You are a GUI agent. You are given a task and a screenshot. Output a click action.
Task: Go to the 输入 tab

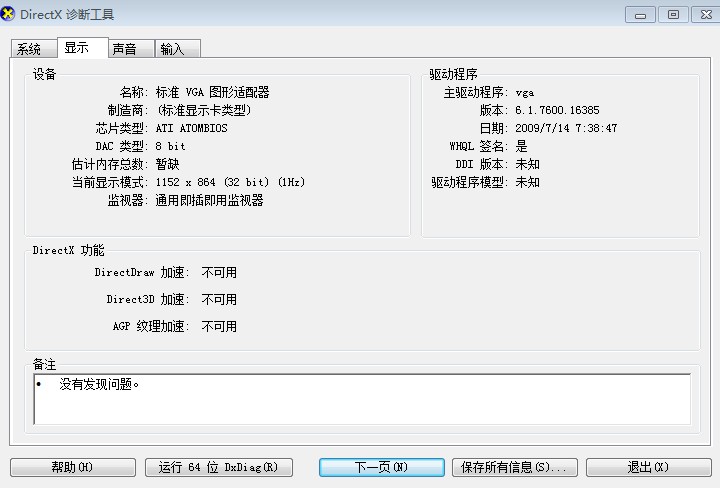pos(178,49)
